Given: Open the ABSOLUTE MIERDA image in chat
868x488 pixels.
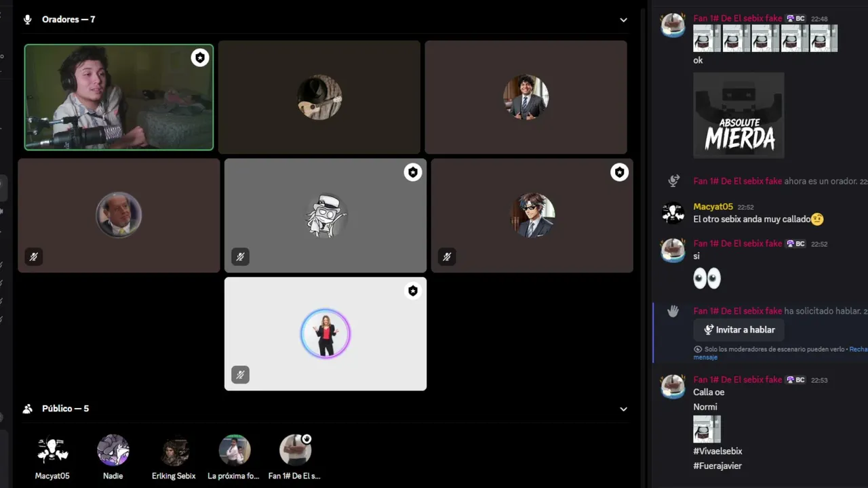Looking at the screenshot, I should (738, 115).
